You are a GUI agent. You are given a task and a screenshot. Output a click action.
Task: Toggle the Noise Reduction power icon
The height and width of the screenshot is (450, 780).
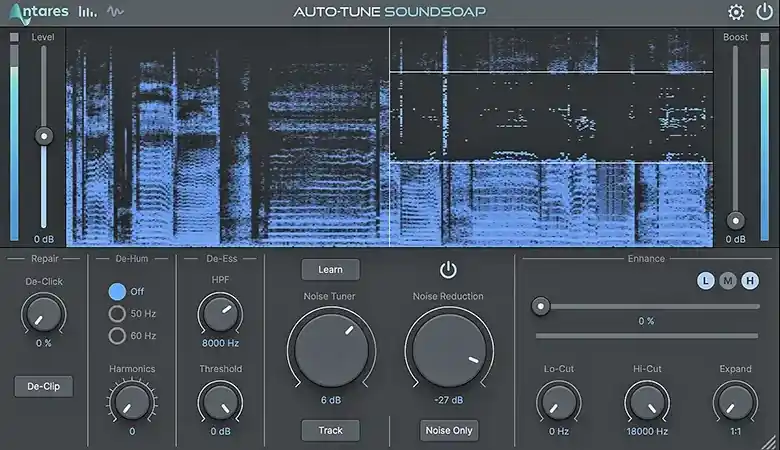[x=448, y=270]
